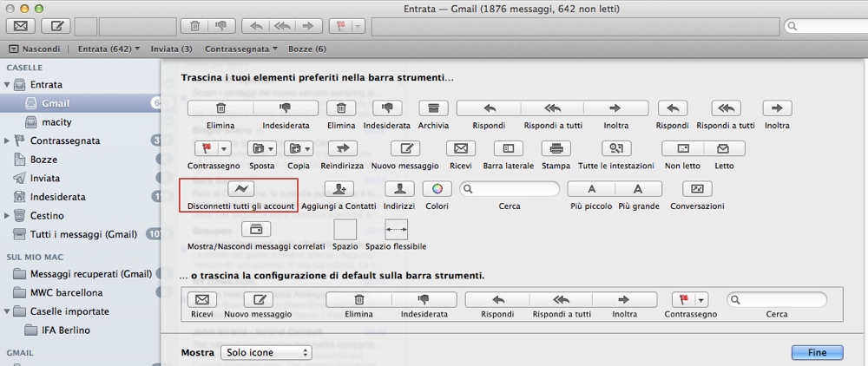Click the Spazio blank spacer item
Screen dimensions: 868x366
pyautogui.click(x=345, y=230)
